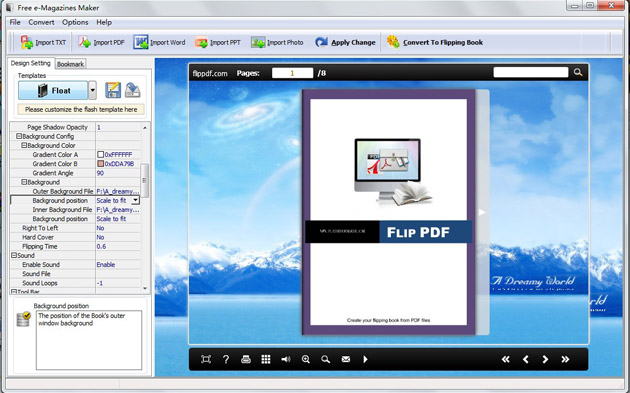Image resolution: width=630 pixels, height=393 pixels.
Task: Click the Float template button
Action: [x=53, y=90]
